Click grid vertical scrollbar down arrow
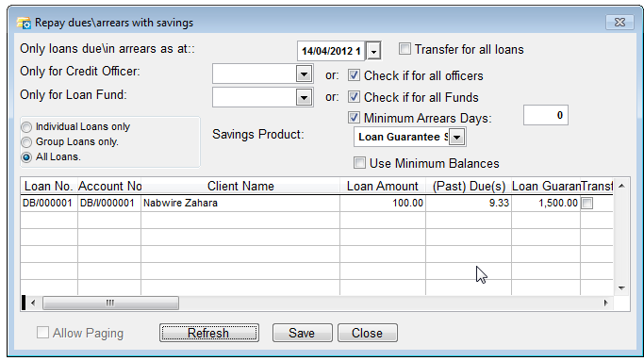Image resolution: width=644 pixels, height=361 pixels. point(621,287)
